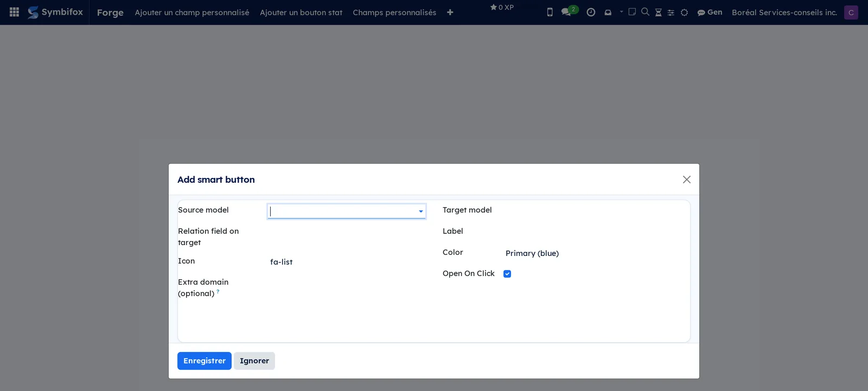Click the sliders settings icon
Screen dimensions: 868x391
click(x=671, y=12)
